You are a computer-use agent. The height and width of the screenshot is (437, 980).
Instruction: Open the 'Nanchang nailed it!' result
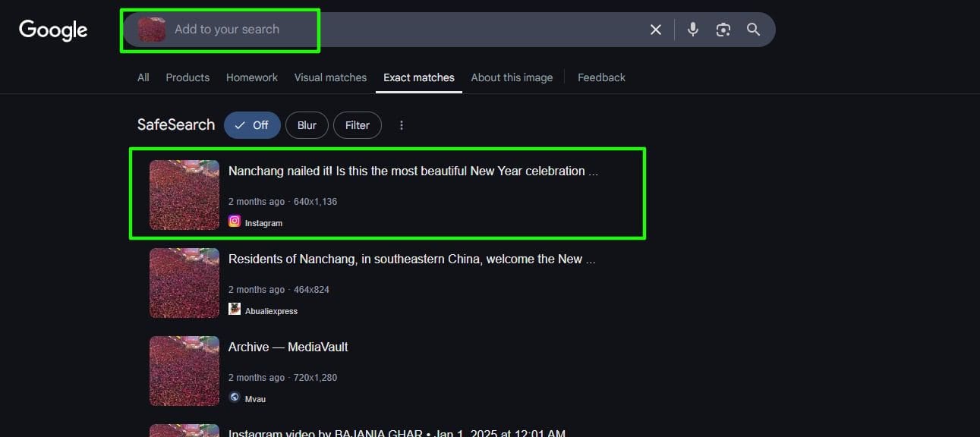click(x=413, y=171)
